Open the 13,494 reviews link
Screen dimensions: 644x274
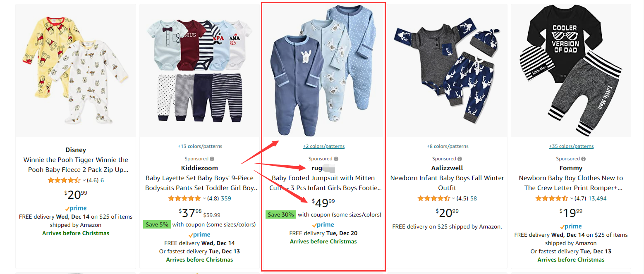click(597, 199)
